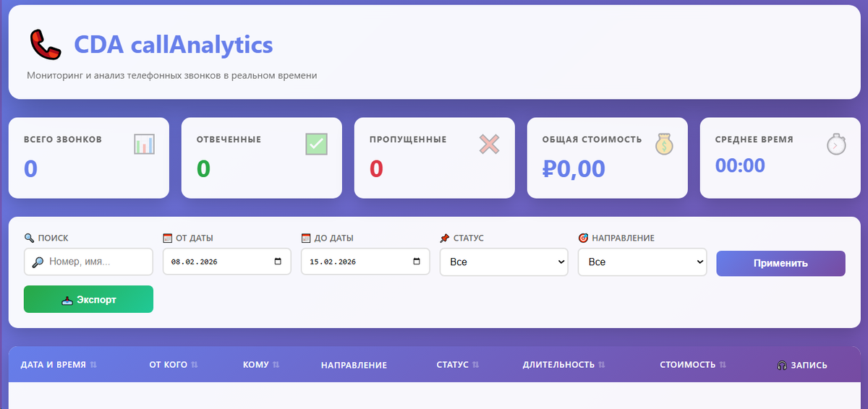Click the money bag icon in Общая стоимость
Screen dimensions: 868x409
pyautogui.click(x=664, y=144)
